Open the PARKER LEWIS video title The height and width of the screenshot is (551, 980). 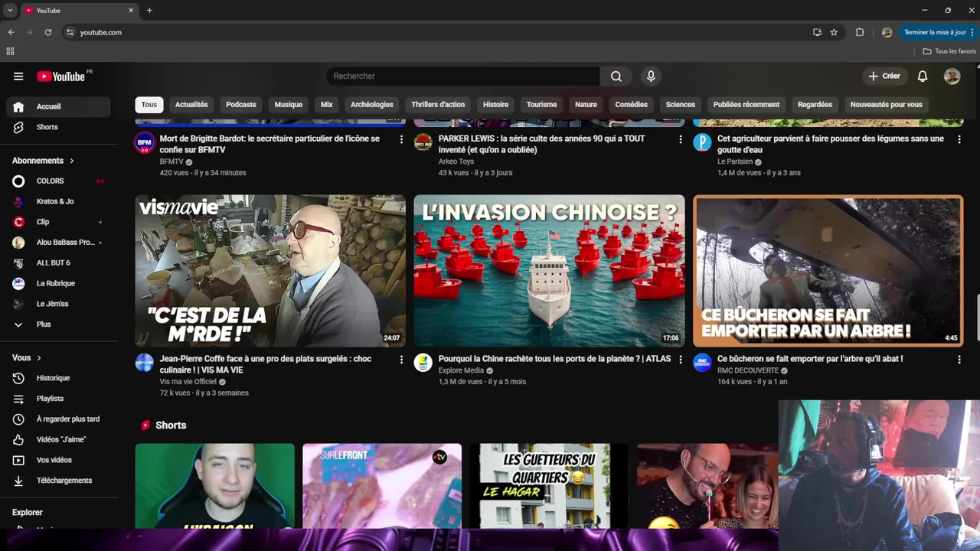click(541, 145)
